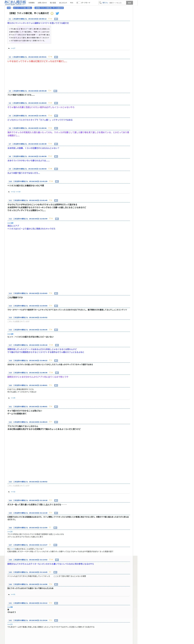The image size is (194, 644).
Task: Like post 27 with its heart icon
Action: click(x=50, y=545)
